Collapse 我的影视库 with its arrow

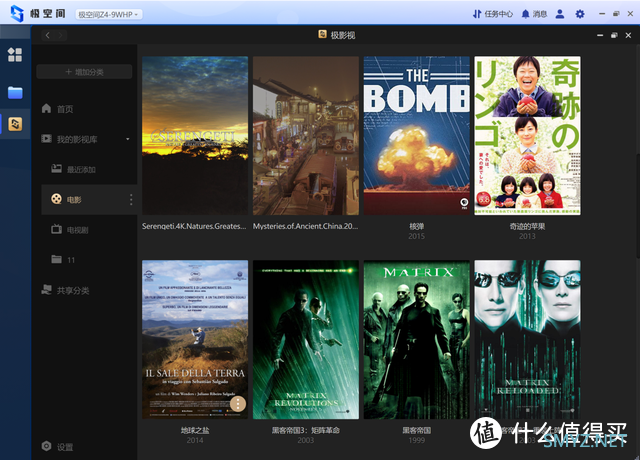coord(128,139)
